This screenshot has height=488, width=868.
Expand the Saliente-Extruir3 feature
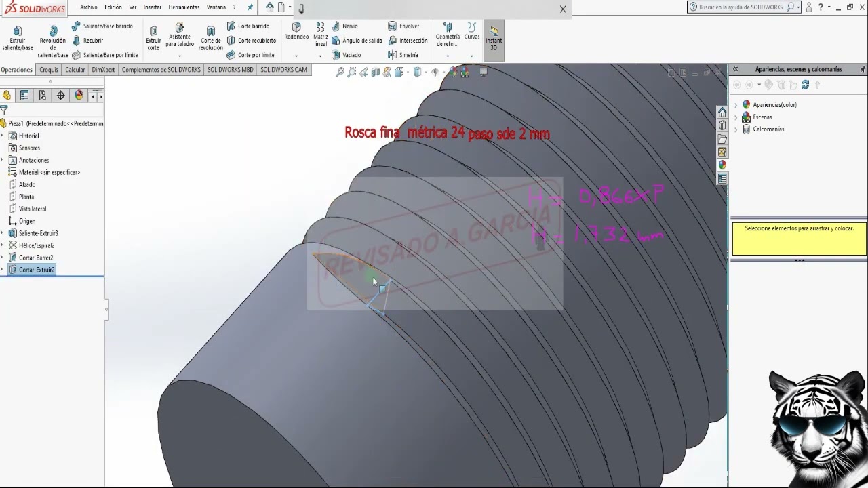tap(2, 233)
